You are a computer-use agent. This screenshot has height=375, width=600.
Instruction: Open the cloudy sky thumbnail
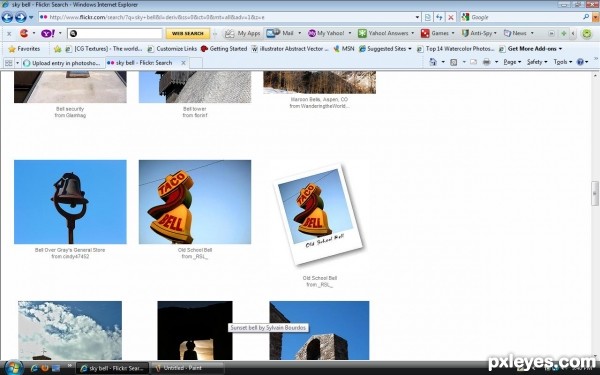pos(70,330)
